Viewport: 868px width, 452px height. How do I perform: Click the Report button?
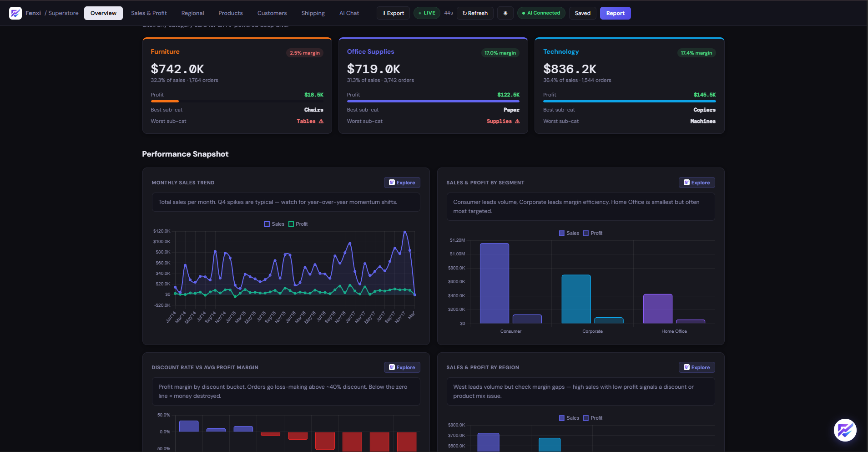tap(615, 13)
